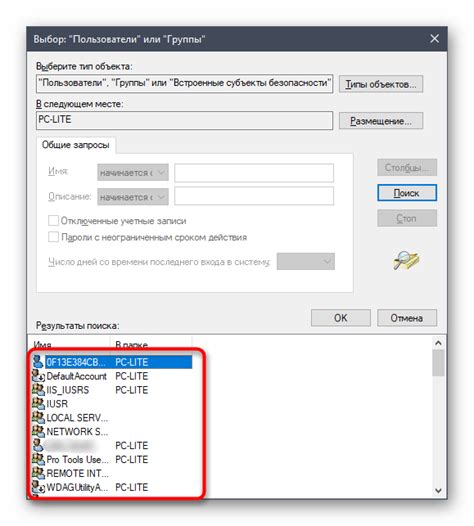Open the 'Имя' condition dropdown
The width and height of the screenshot is (474, 526).
(x=133, y=172)
